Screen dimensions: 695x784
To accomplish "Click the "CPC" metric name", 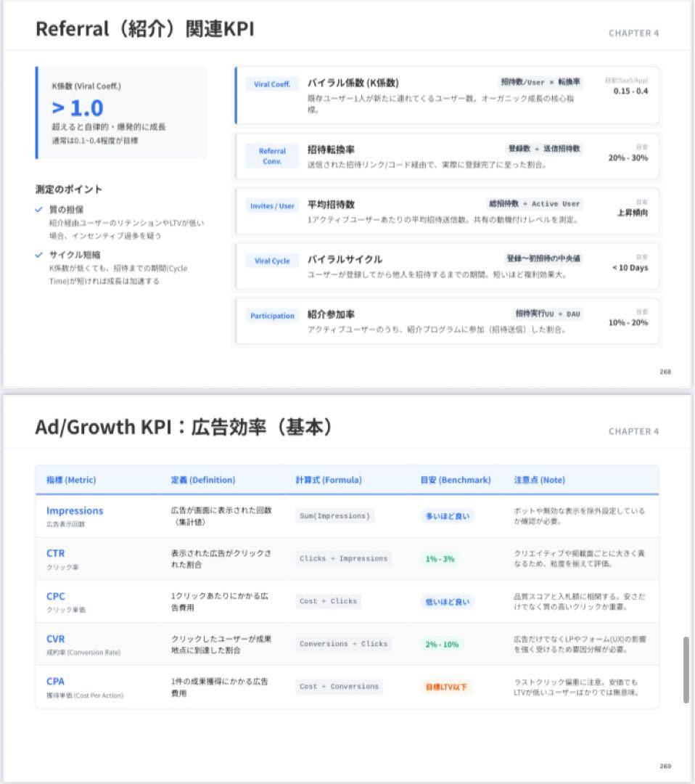I will click(55, 597).
